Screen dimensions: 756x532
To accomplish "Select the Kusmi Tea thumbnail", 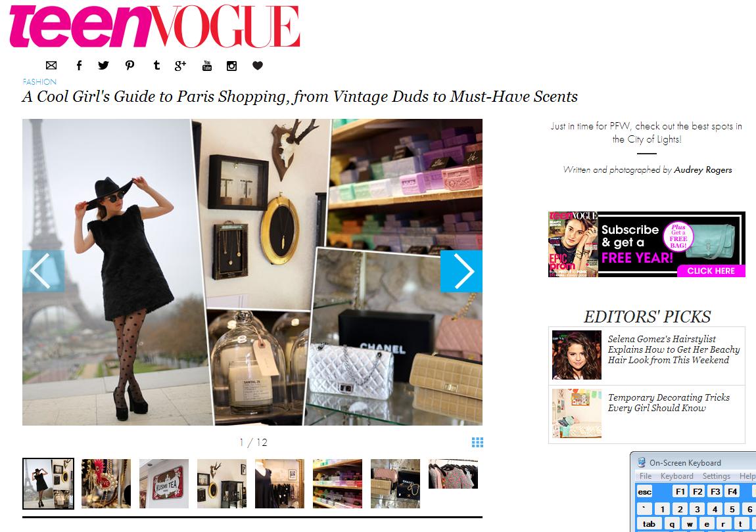I will point(164,483).
